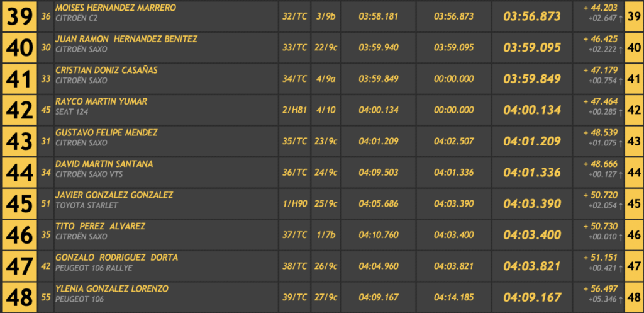Click the large position 39 badge on left
This screenshot has width=644, height=313.
click(x=19, y=16)
